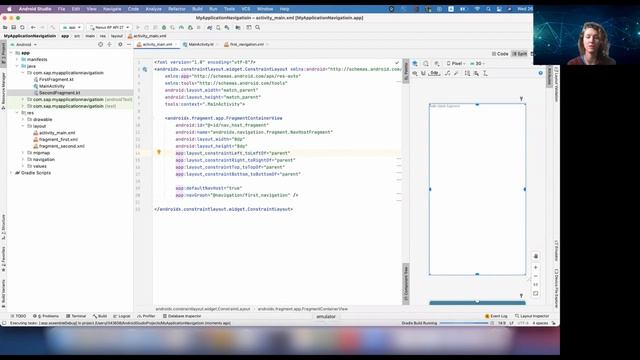
Task: Click the Zoom to Fit icon
Action: [x=536, y=293]
